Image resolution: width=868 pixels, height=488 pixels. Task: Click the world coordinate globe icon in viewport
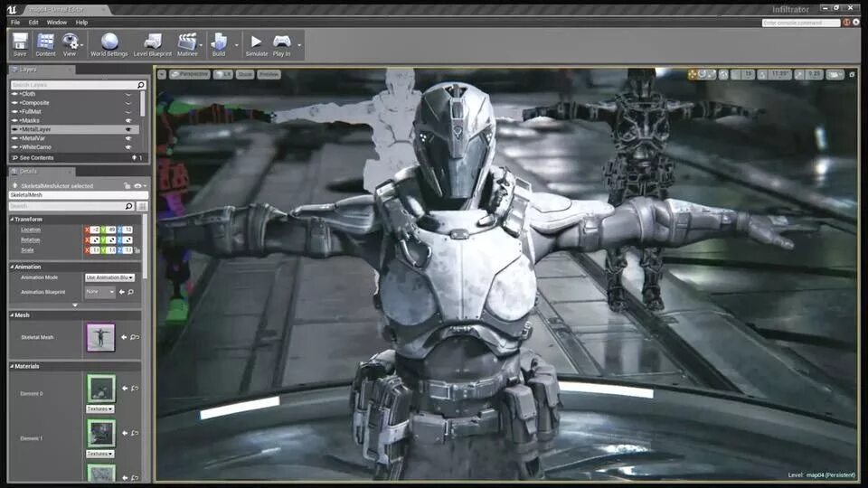(723, 74)
